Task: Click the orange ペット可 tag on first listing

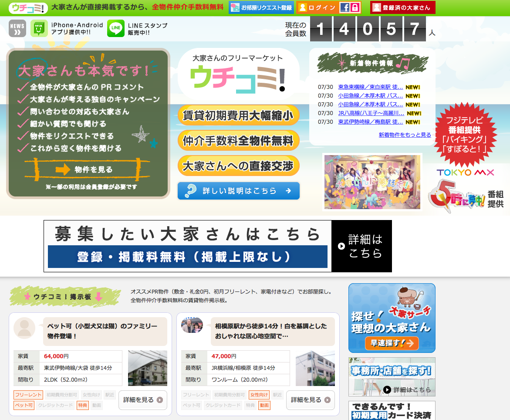Action: (x=24, y=405)
